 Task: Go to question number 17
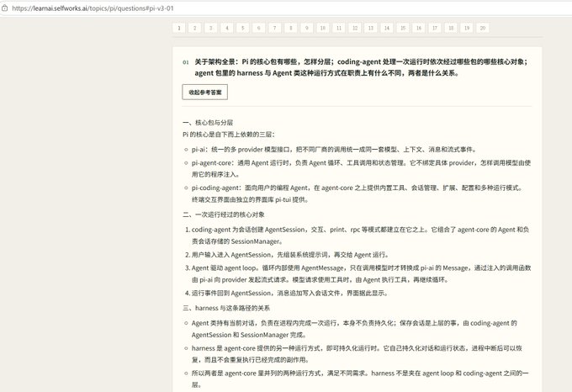(x=435, y=28)
